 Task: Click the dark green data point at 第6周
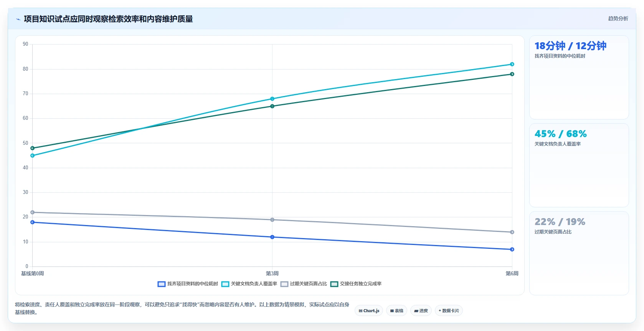[512, 74]
